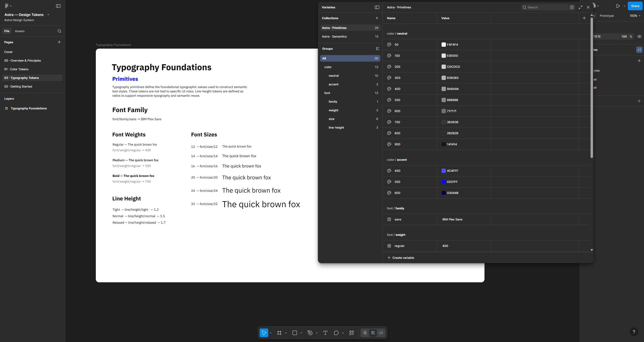Open Astra — Design Tokens file dropdown
The image size is (644, 342).
click(x=48, y=15)
